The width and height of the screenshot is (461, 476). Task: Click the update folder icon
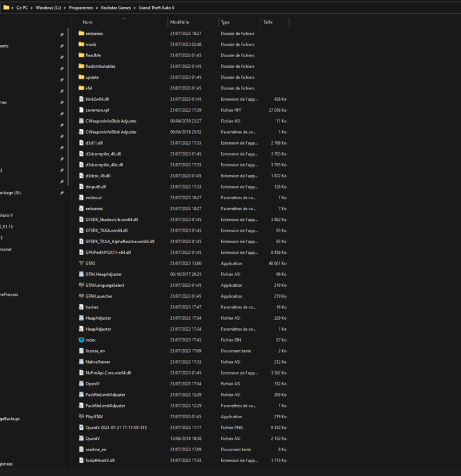81,77
